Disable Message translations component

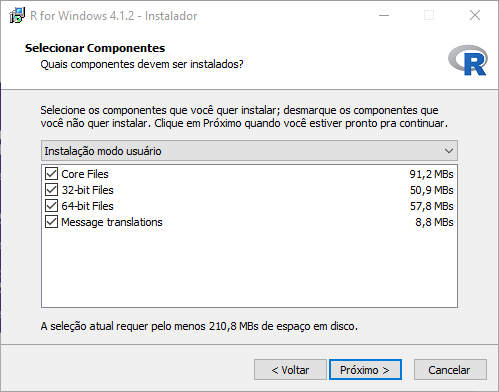pyautogui.click(x=51, y=222)
